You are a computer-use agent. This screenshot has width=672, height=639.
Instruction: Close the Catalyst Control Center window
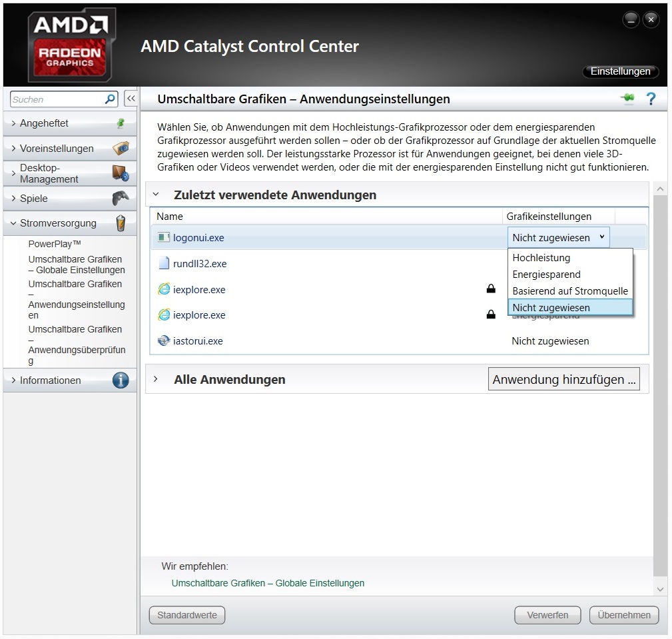(x=651, y=19)
